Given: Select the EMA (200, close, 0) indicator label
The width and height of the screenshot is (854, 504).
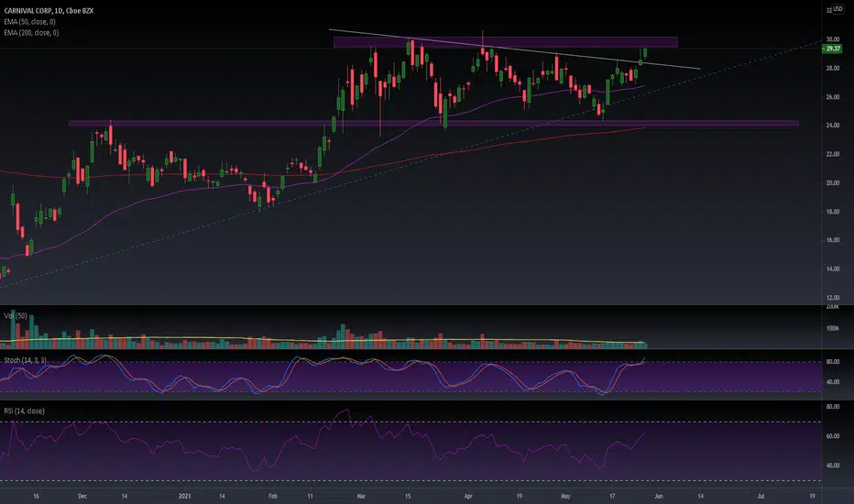Looking at the screenshot, I should click(x=31, y=33).
